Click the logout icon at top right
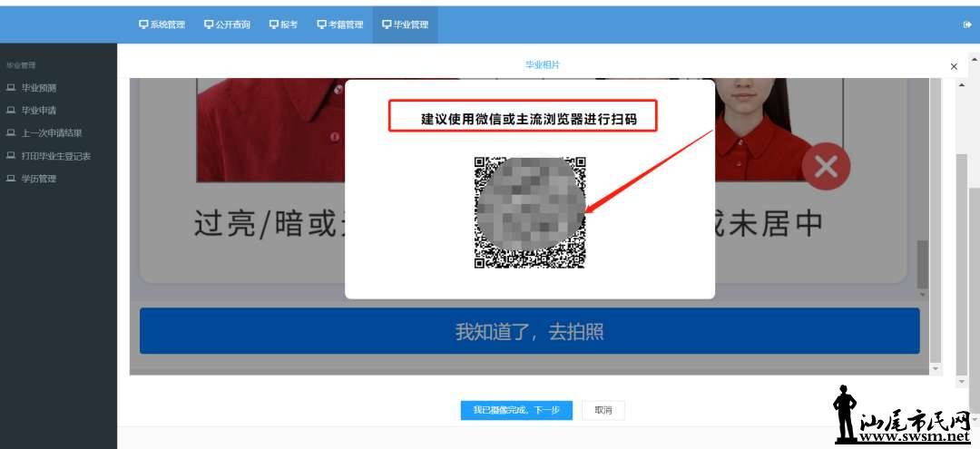This screenshot has height=449, width=980. point(968,25)
